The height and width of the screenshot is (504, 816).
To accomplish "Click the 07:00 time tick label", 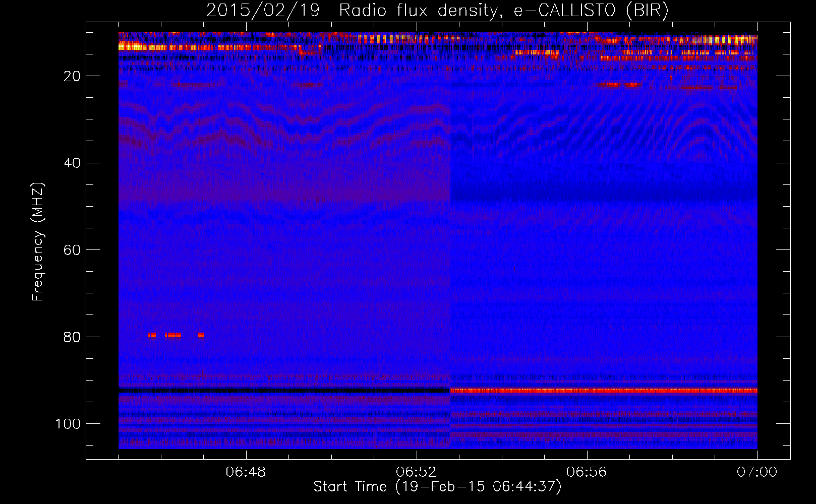I will 757,472.
